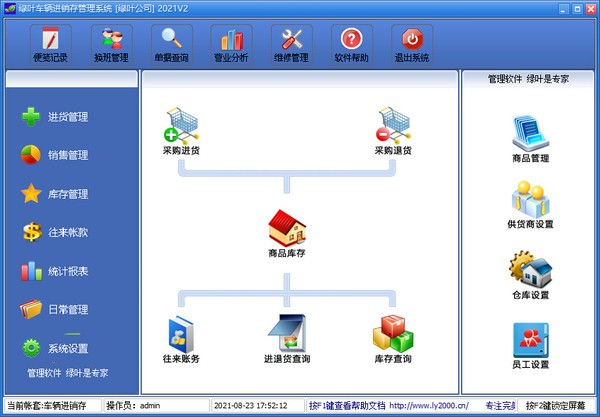Select 统计报表 bar chart icon in sidebar
600x417 pixels.
point(31,271)
